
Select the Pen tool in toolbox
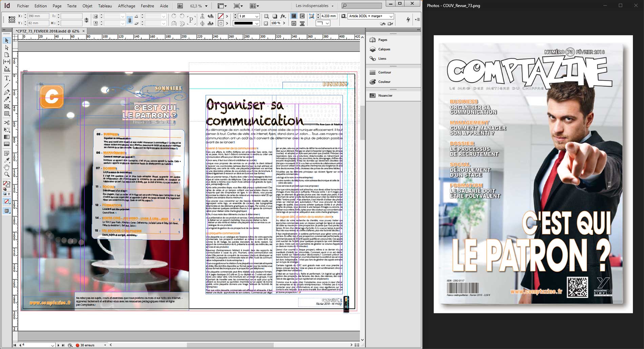coord(6,92)
